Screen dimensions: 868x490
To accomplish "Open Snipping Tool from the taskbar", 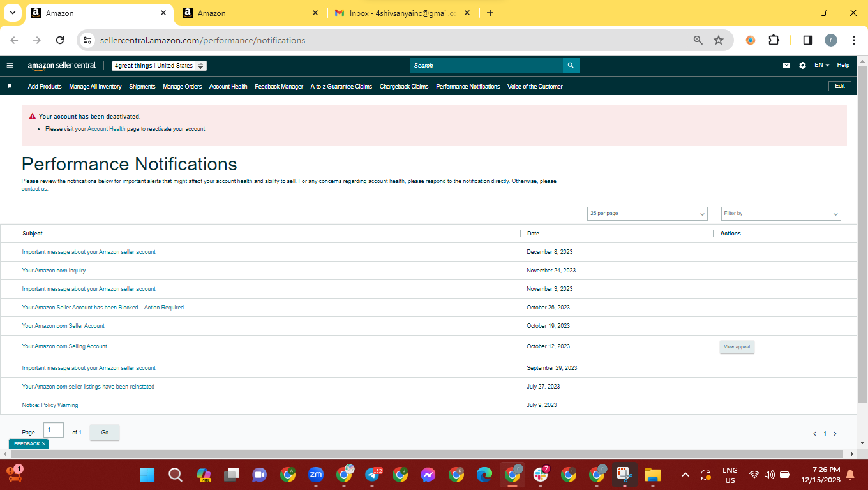I will [x=624, y=475].
